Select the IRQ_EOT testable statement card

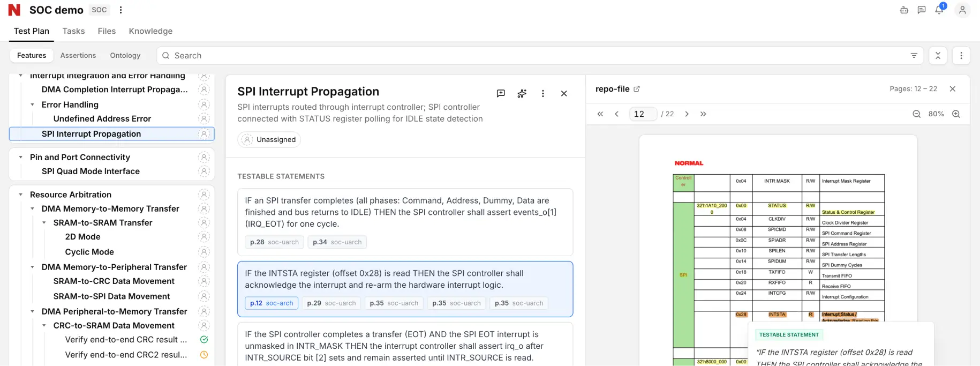[x=405, y=222]
